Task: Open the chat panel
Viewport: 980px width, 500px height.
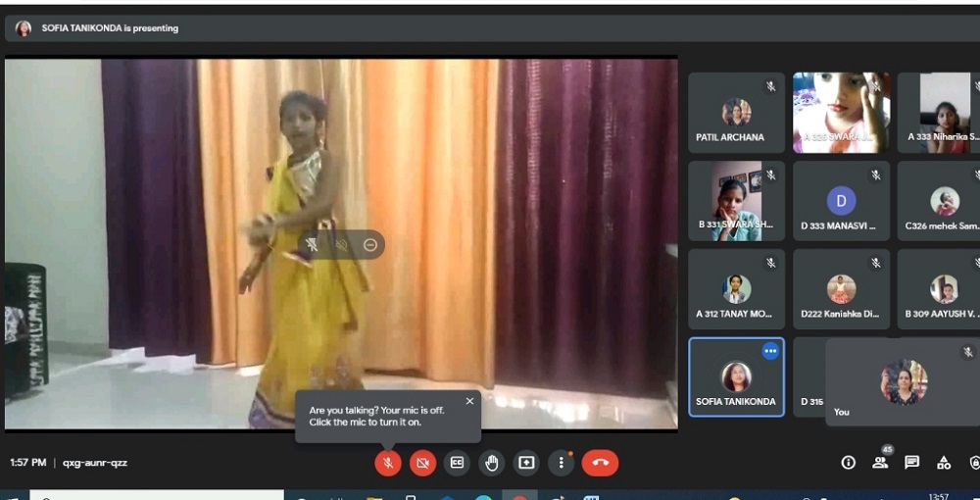Action: [x=911, y=463]
